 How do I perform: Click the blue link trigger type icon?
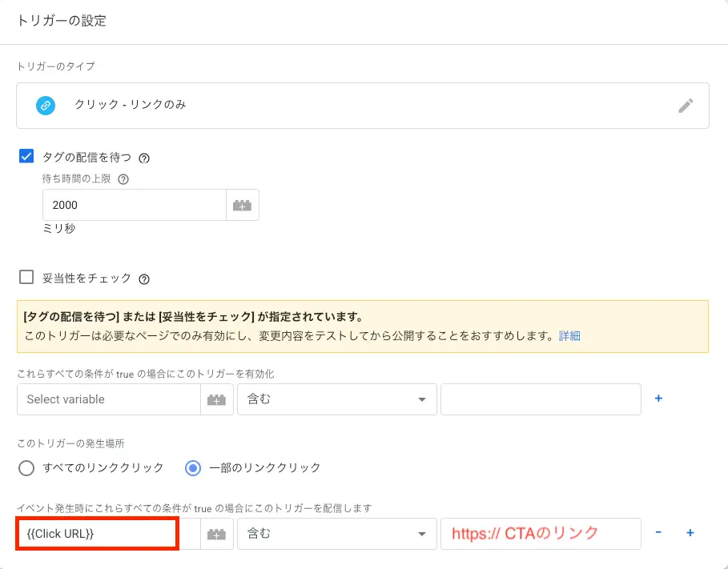click(46, 106)
